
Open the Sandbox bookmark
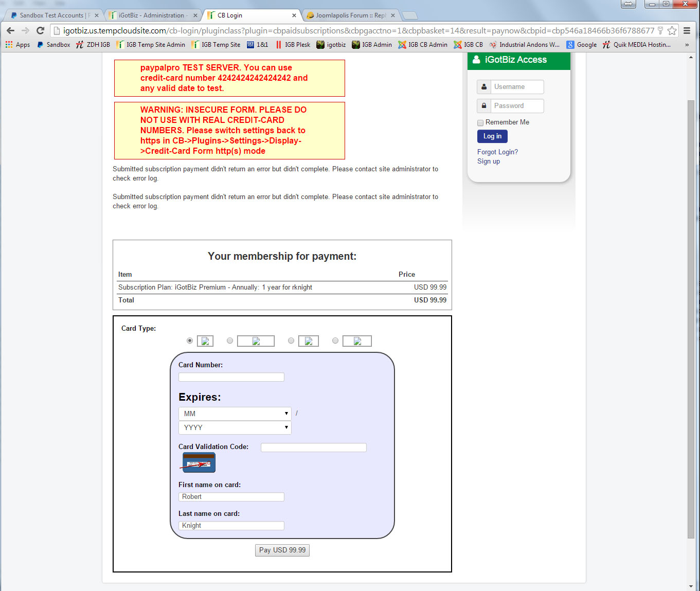(53, 45)
